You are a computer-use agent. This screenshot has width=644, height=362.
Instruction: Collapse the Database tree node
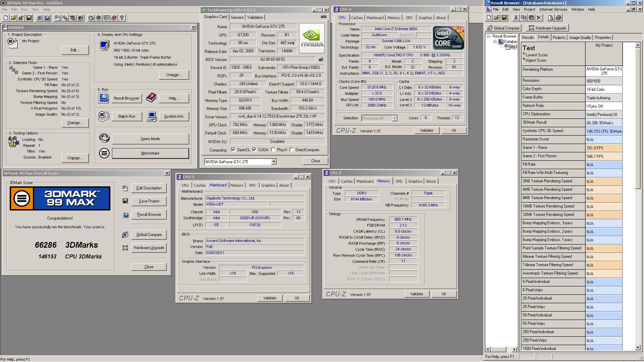point(495,42)
